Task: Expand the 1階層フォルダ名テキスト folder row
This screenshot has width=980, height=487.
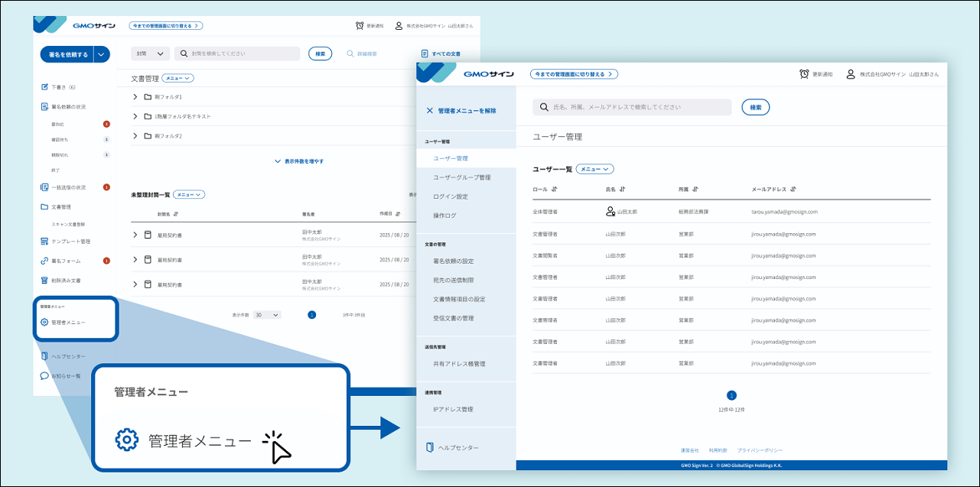Action: (x=135, y=116)
